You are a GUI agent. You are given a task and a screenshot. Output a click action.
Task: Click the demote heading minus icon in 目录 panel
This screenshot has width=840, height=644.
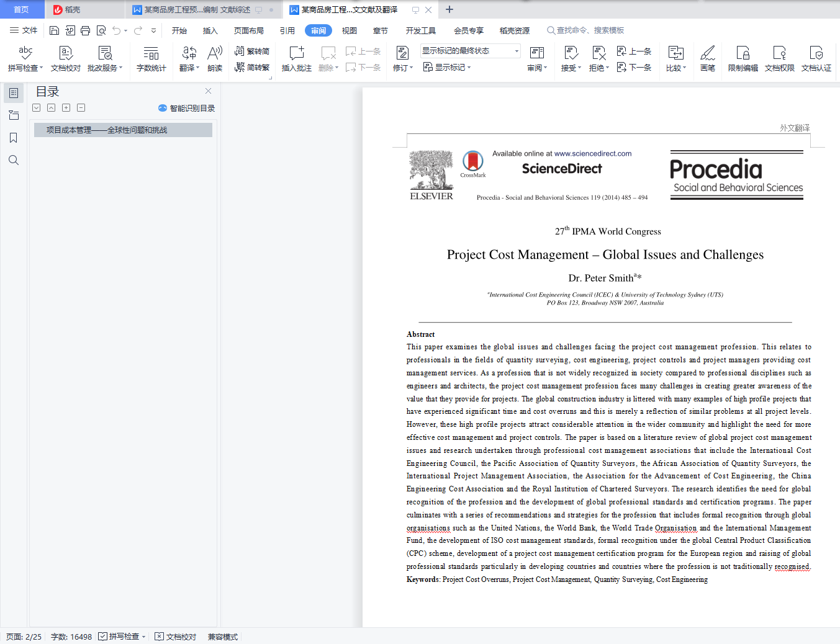81,107
